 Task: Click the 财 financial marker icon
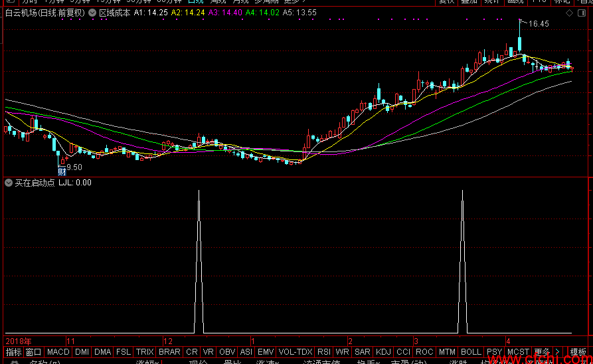pos(62,172)
